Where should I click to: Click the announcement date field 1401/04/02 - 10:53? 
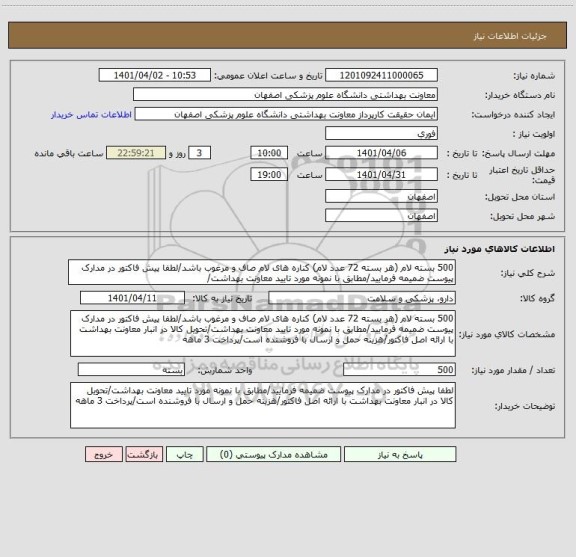point(155,75)
